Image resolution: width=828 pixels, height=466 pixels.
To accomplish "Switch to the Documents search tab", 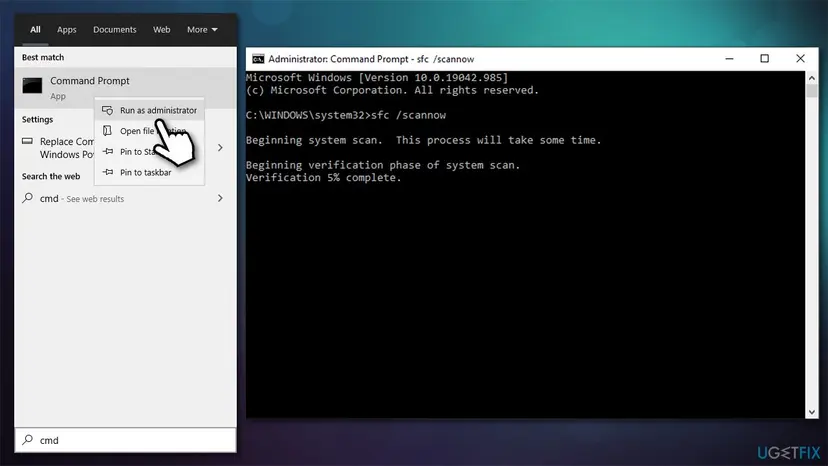I will 115,30.
